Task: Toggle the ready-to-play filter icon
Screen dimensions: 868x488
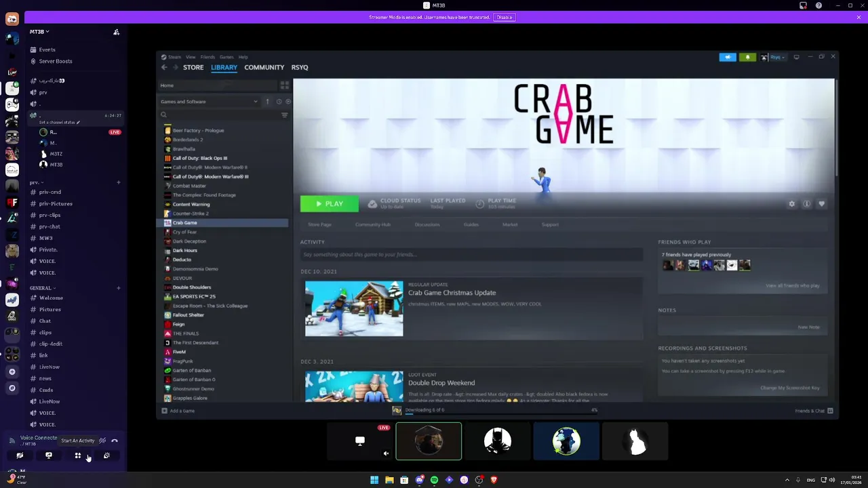Action: pos(288,102)
